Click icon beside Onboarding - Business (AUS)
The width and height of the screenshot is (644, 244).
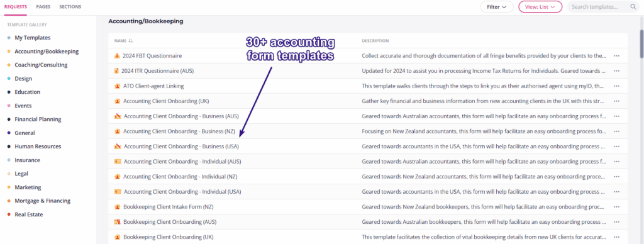click(x=117, y=116)
